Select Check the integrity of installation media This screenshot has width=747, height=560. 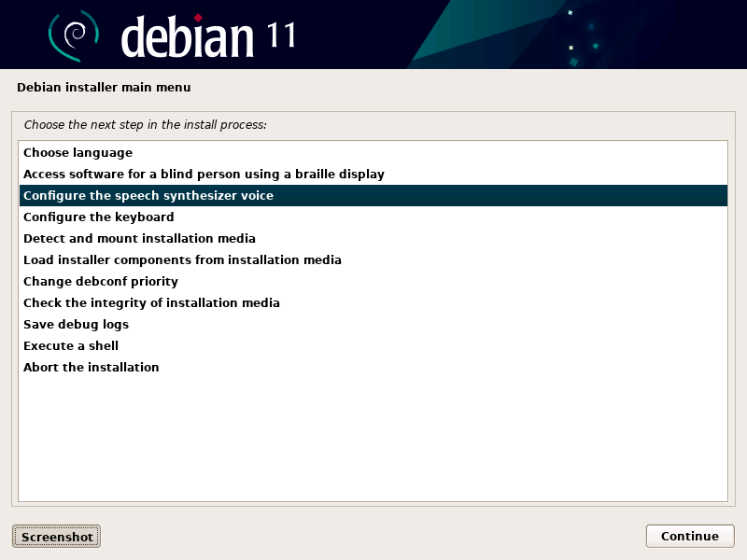pos(373,302)
